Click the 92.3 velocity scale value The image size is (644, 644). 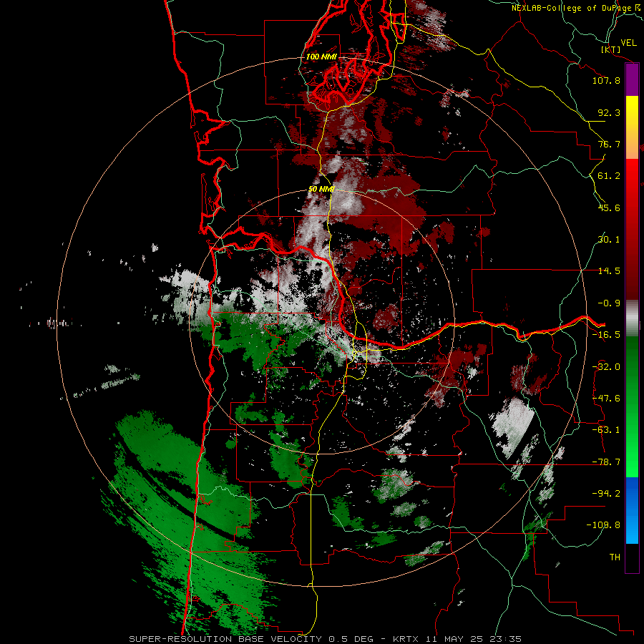coord(609,112)
